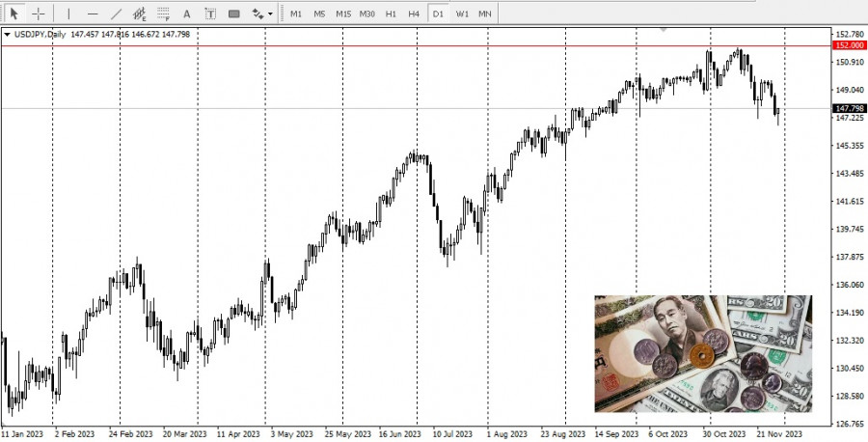Click the 6 Oct 2023 date label
Screen dimensions: 868x442
[x=668, y=433]
